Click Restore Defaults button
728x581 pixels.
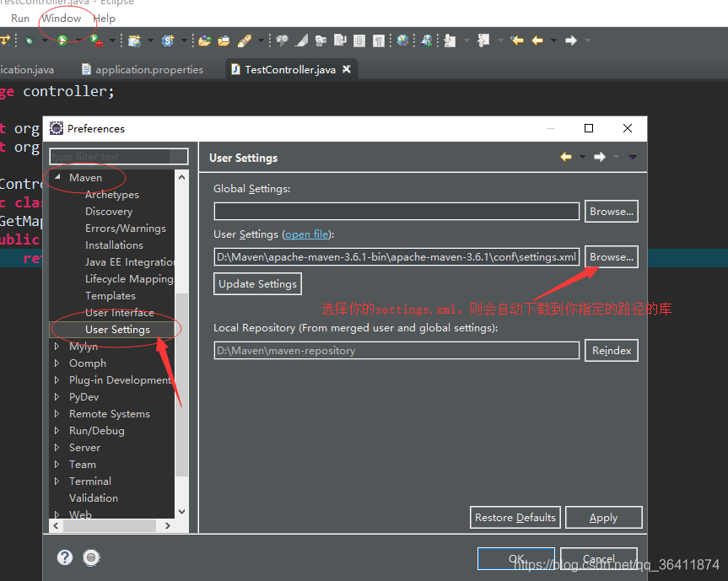coord(515,518)
